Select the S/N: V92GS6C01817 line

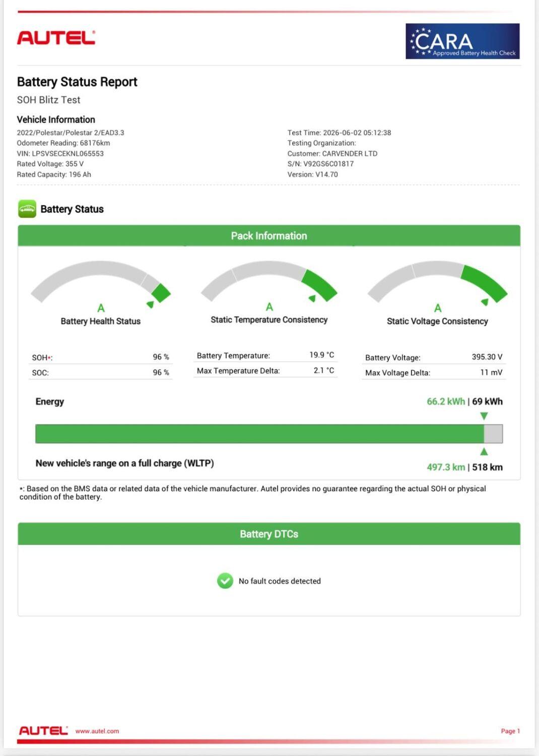(321, 164)
